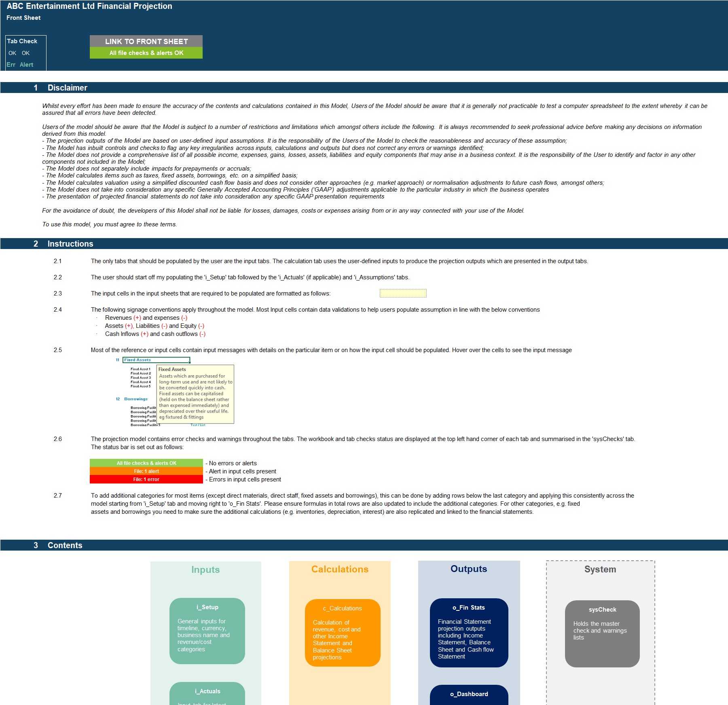
Task: Click the 'Alert' tab check label
Action: coord(26,65)
